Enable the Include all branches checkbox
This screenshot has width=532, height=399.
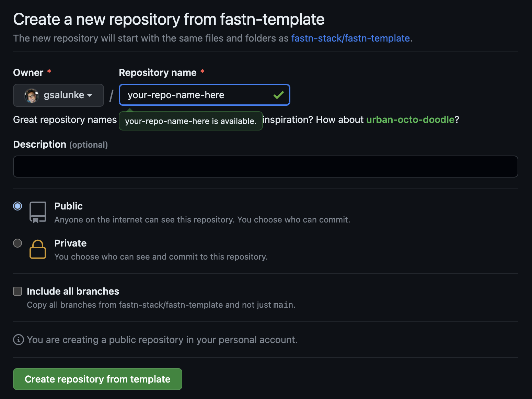pos(18,291)
